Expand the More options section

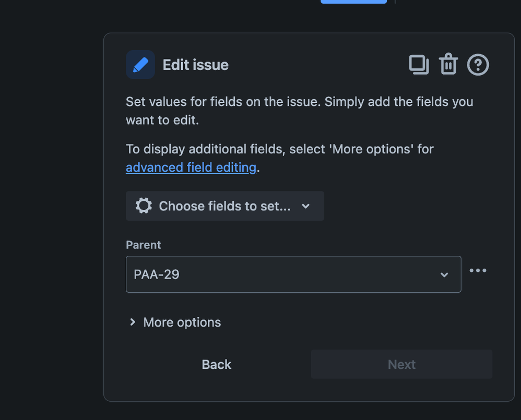click(x=182, y=322)
